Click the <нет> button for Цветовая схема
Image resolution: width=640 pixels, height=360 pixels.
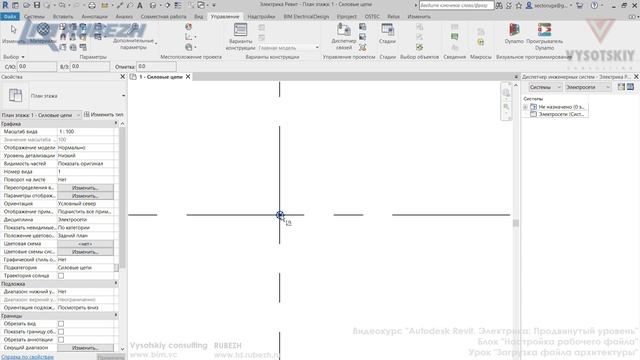click(85, 244)
